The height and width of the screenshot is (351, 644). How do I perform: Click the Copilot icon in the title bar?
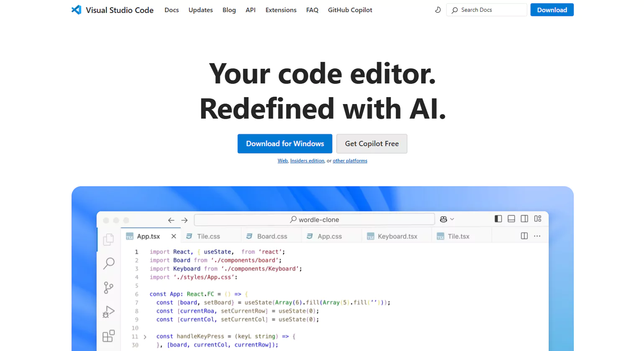click(444, 219)
